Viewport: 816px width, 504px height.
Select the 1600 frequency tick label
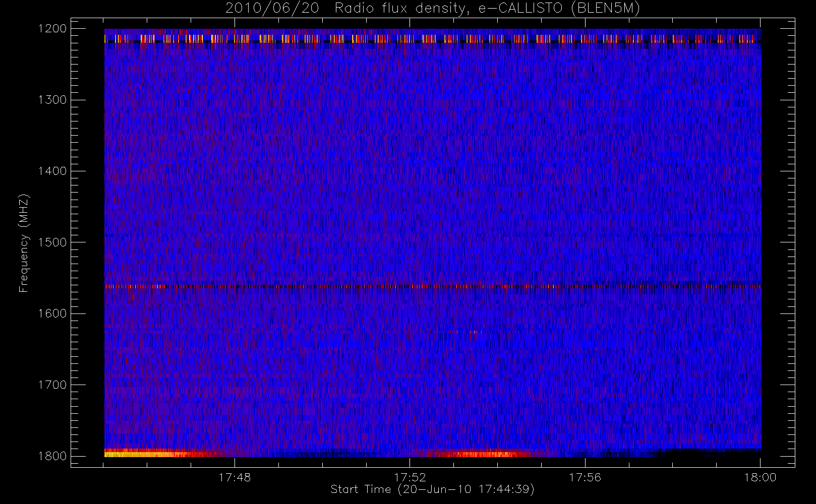point(53,313)
